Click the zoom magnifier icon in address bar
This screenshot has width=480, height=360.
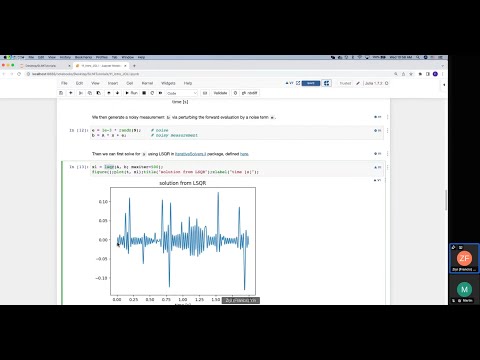(x=396, y=74)
